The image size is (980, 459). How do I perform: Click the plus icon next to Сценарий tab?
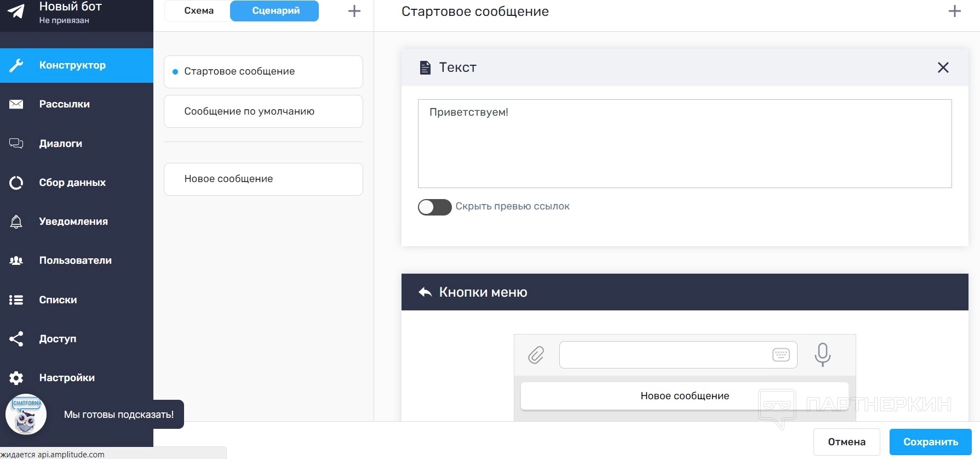(x=354, y=11)
